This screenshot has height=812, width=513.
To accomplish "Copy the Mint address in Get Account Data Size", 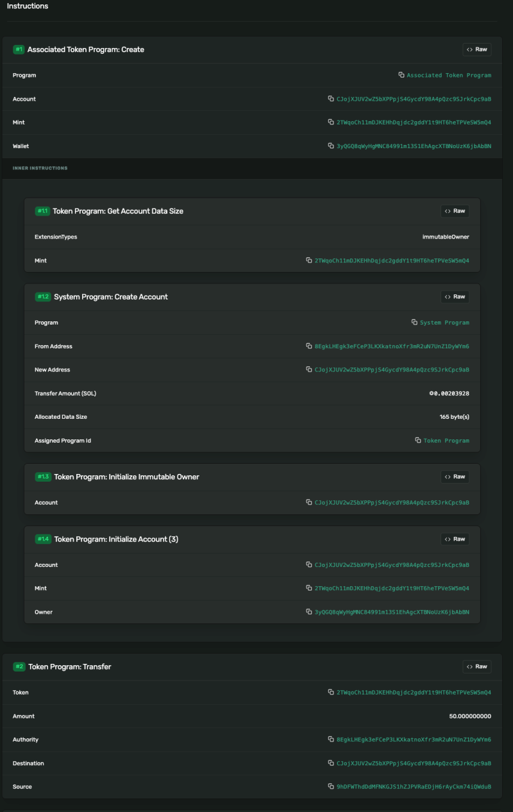I will click(309, 260).
